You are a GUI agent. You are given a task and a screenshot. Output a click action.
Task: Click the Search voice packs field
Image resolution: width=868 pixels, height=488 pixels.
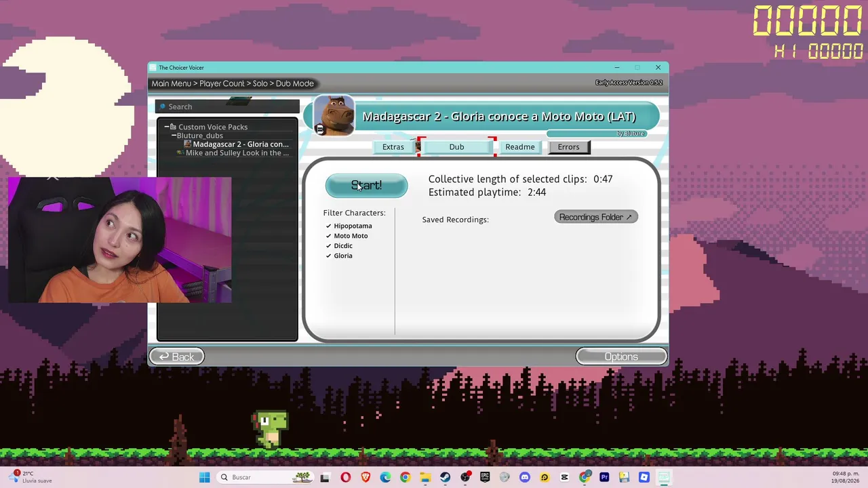coord(227,106)
